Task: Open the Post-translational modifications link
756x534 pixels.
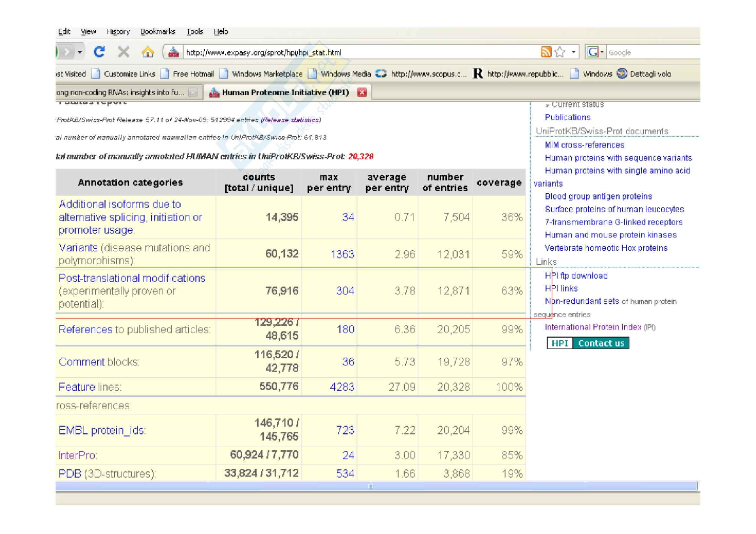Action: click(132, 278)
